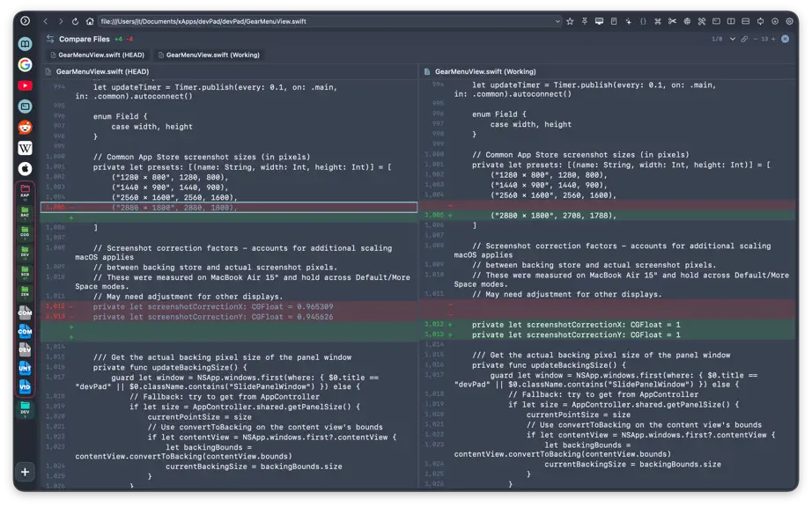Click the home button beside the address bar

point(90,21)
